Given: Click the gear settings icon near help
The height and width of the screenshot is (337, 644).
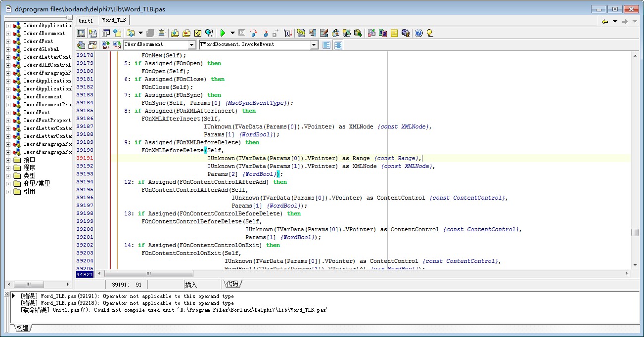Looking at the screenshot, I should pyautogui.click(x=406, y=33).
